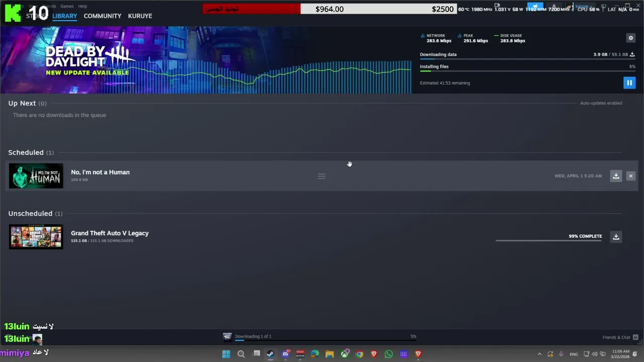Start No, I'm not a Human download now
The height and width of the screenshot is (362, 644).
pos(616,176)
